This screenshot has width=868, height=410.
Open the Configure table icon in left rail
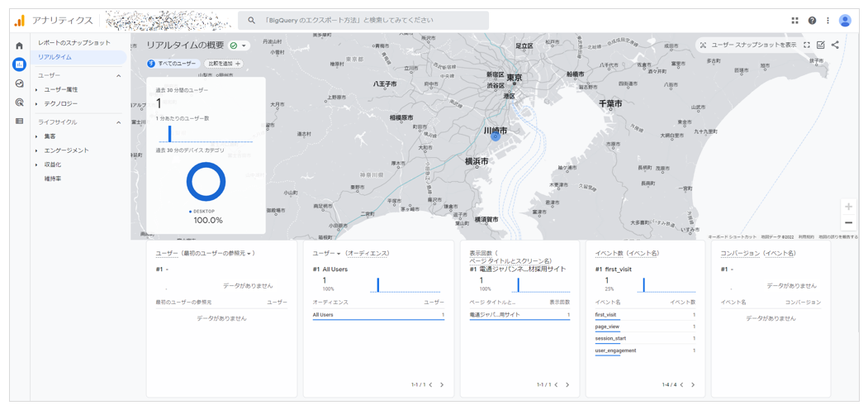(19, 122)
